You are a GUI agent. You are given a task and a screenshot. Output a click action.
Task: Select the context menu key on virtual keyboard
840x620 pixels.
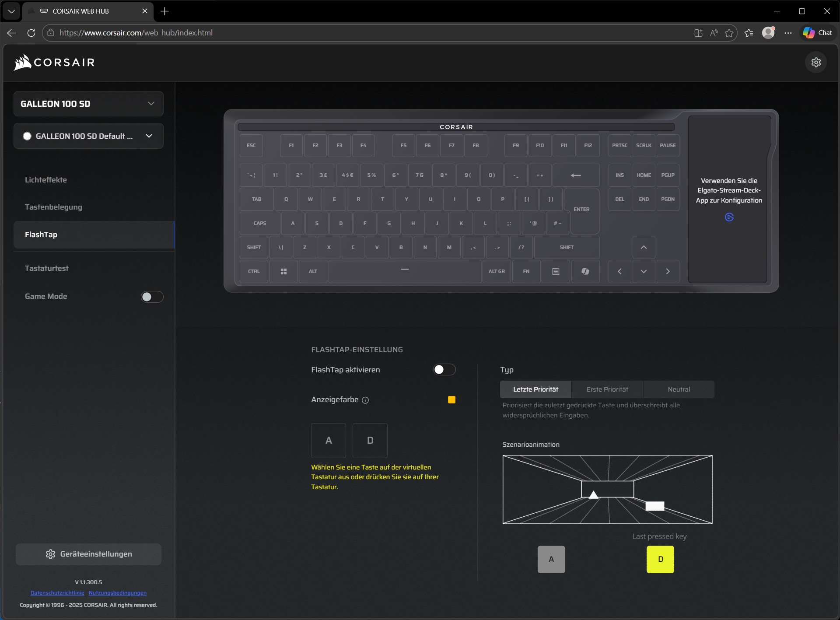[556, 271]
